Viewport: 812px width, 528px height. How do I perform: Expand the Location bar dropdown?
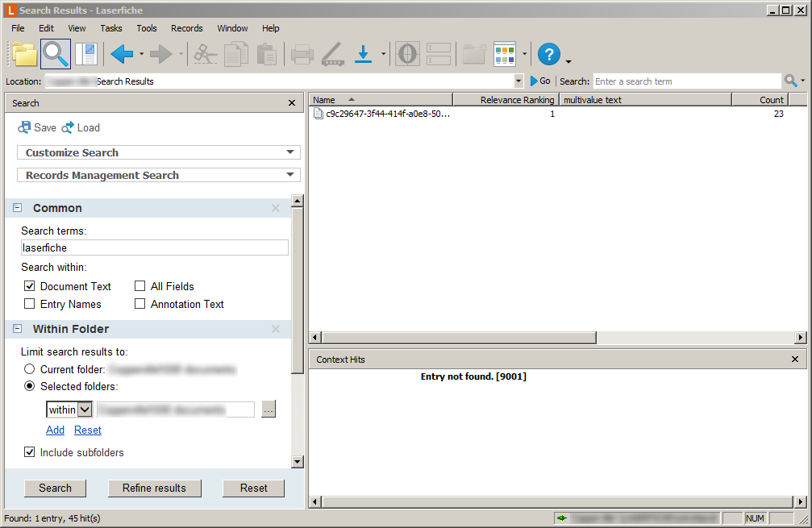tap(518, 81)
